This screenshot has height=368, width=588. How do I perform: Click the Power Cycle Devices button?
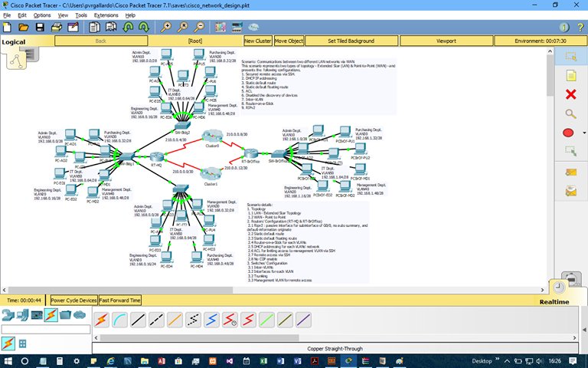coord(73,301)
